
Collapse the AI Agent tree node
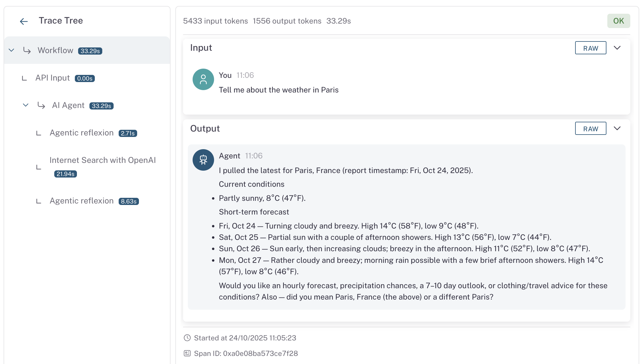(x=25, y=105)
